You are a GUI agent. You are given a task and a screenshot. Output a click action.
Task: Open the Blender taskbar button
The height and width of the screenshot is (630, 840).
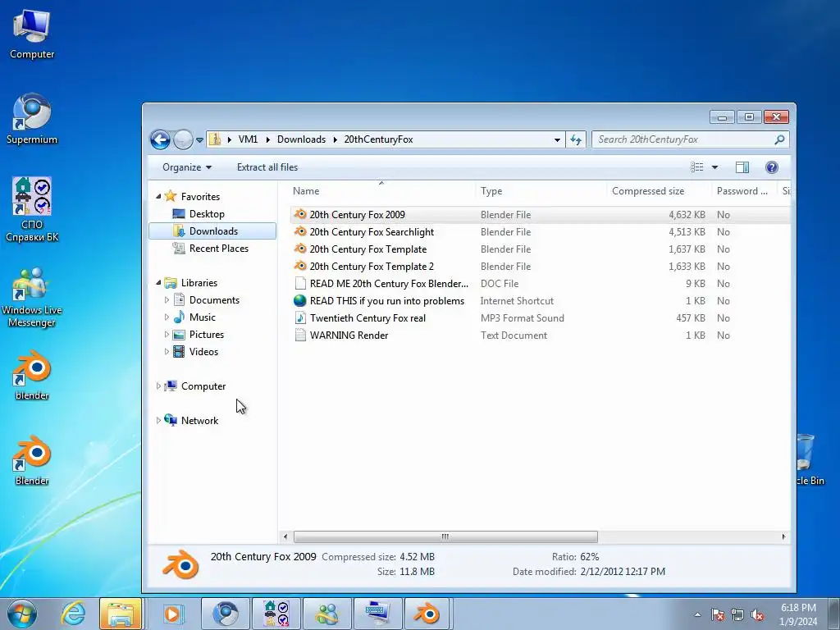coord(428,614)
